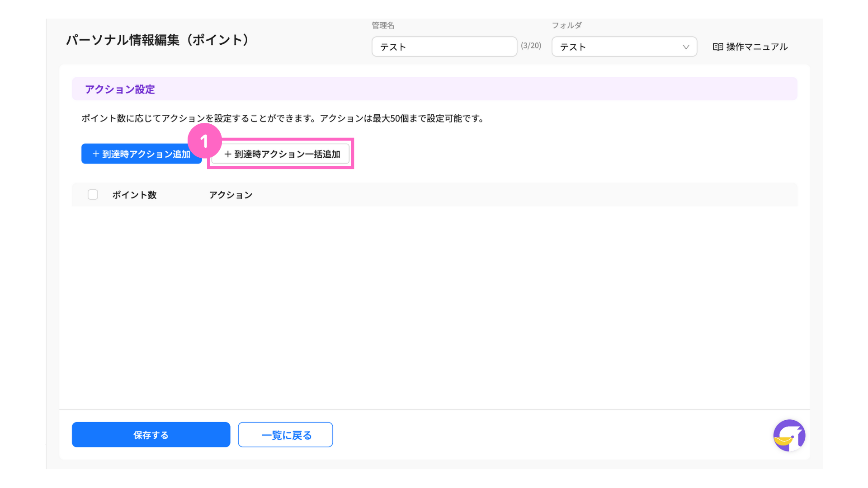Return to list via 一覧に戻る
Screen dimensions: 868x488
tap(285, 435)
